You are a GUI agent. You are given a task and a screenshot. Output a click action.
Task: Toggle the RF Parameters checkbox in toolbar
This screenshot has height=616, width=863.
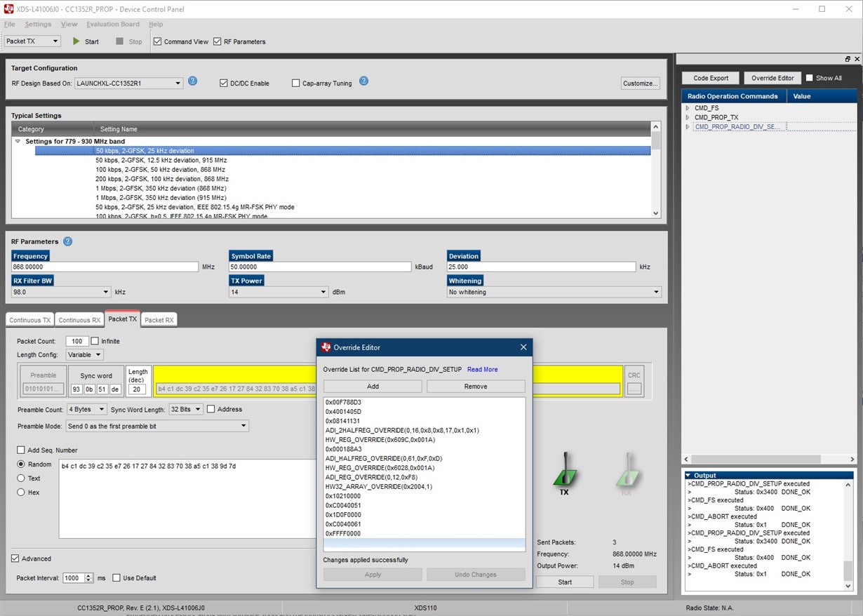218,41
